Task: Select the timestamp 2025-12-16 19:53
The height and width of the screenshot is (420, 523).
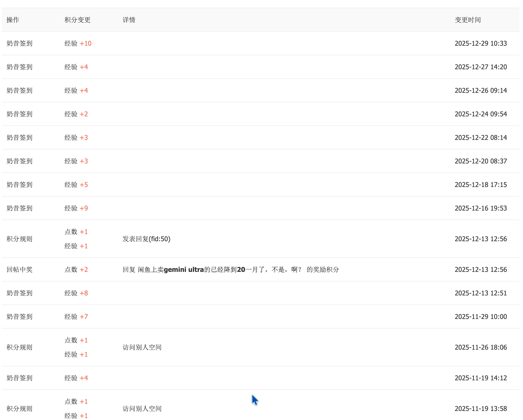Action: pyautogui.click(x=481, y=208)
